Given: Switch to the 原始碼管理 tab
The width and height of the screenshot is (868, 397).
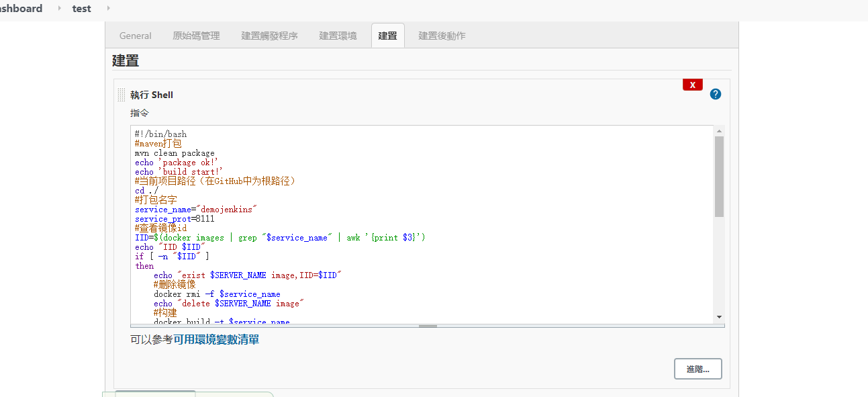Looking at the screenshot, I should tap(196, 36).
